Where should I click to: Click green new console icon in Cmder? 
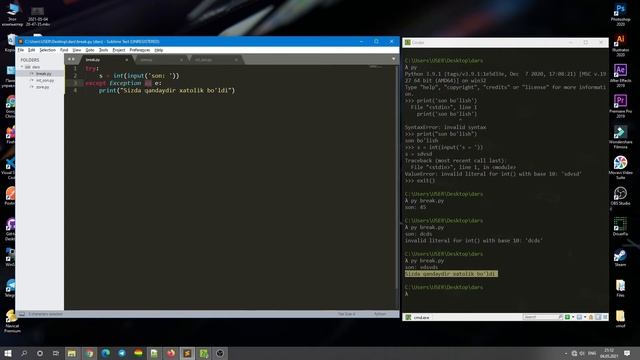click(x=567, y=317)
